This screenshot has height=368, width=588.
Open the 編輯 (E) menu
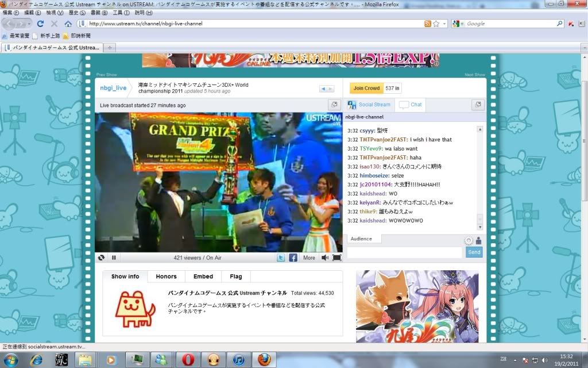click(x=33, y=13)
